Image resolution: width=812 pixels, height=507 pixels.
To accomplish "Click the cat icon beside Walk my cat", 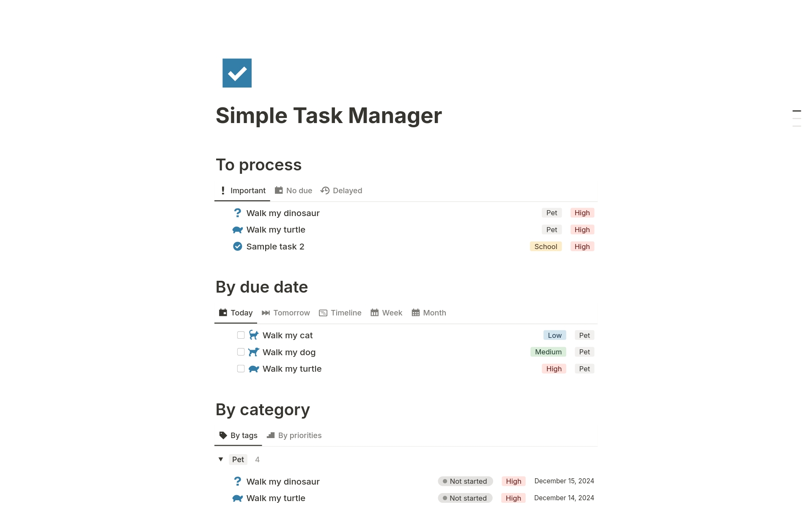I will (253, 334).
